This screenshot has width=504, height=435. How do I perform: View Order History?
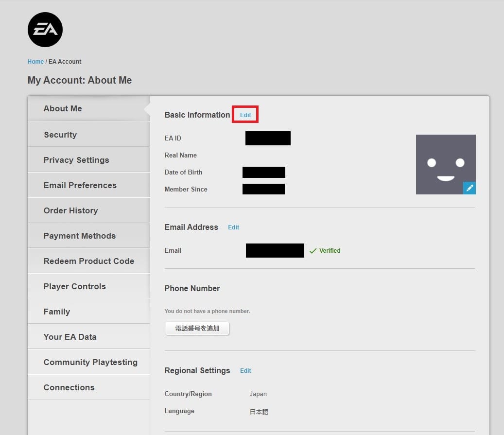pyautogui.click(x=89, y=210)
